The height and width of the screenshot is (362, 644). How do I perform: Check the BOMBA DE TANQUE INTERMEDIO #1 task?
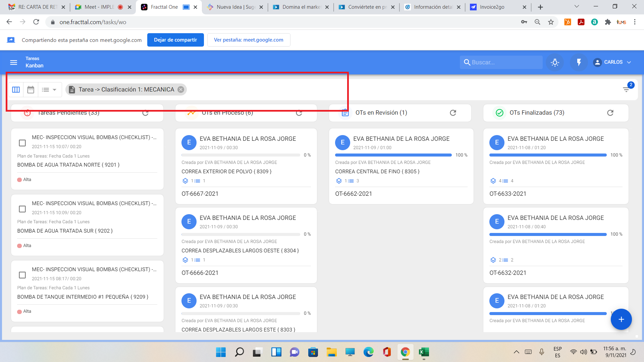(22, 275)
